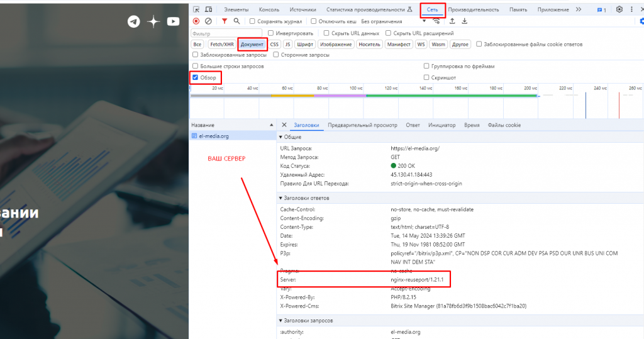Open the console messages counter badge
The height and width of the screenshot is (339, 644).
coord(602,10)
